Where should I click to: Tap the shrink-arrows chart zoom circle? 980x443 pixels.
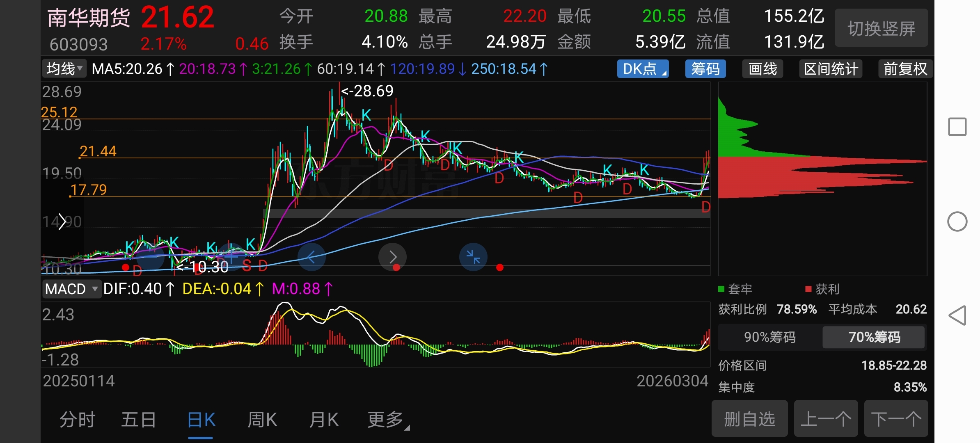click(x=473, y=257)
